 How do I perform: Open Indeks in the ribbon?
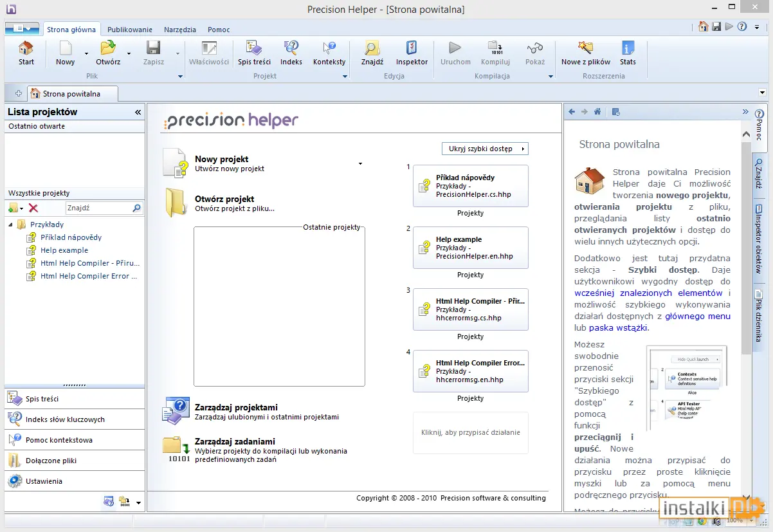(x=291, y=53)
